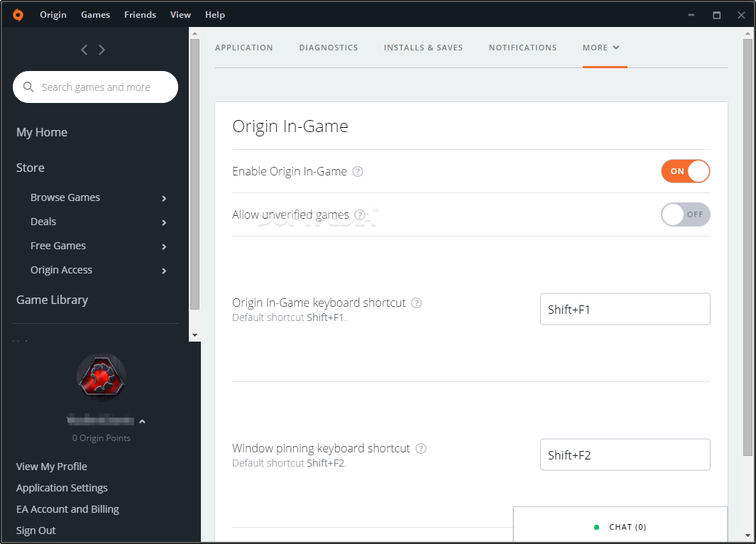The image size is (756, 544).
Task: Toggle Allow unverified games switch
Action: [685, 214]
